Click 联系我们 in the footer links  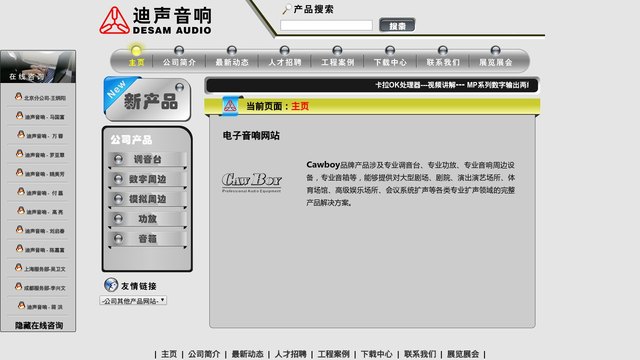[420, 354]
